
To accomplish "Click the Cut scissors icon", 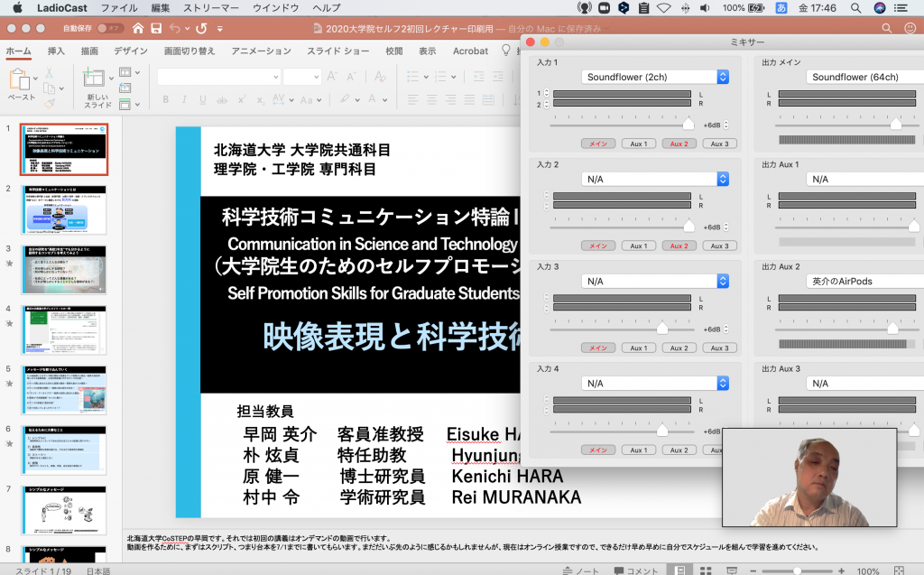I will click(x=49, y=72).
